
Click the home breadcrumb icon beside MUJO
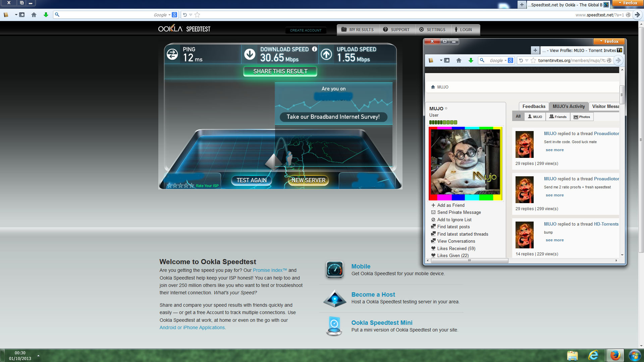[x=433, y=87]
